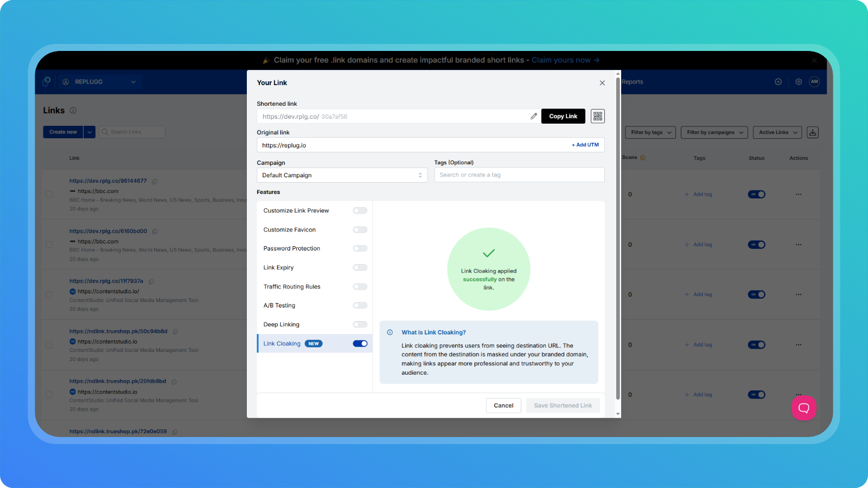Disable the Link Cloaking toggle
Screen dimensions: 868x488
[360, 343]
